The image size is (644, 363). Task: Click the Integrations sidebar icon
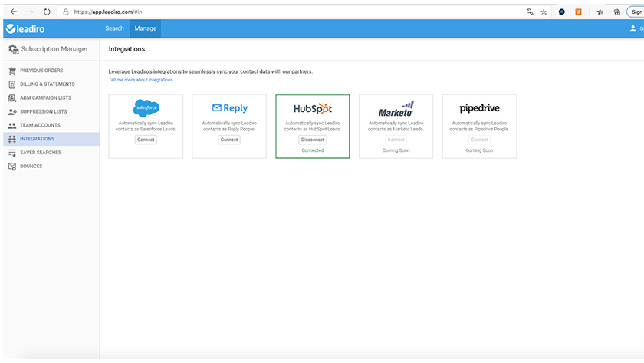[x=12, y=139]
